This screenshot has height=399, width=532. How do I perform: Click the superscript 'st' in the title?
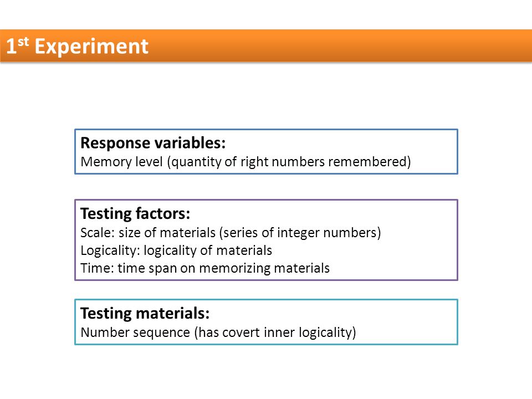[23, 42]
